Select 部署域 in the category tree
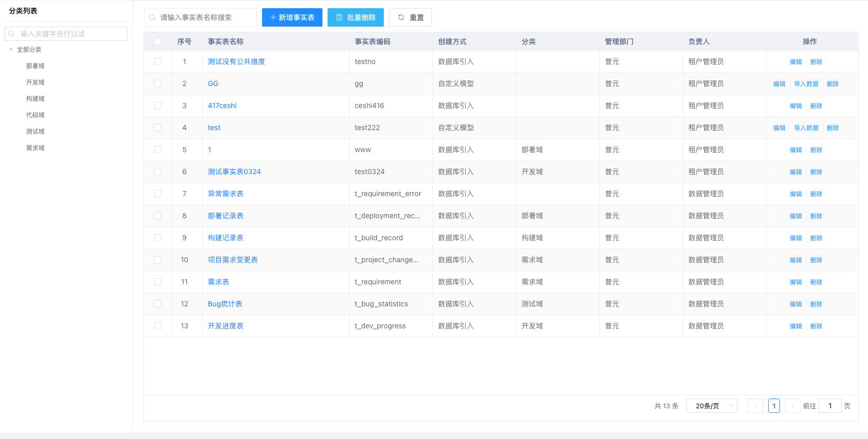The height and width of the screenshot is (439, 868). click(35, 66)
